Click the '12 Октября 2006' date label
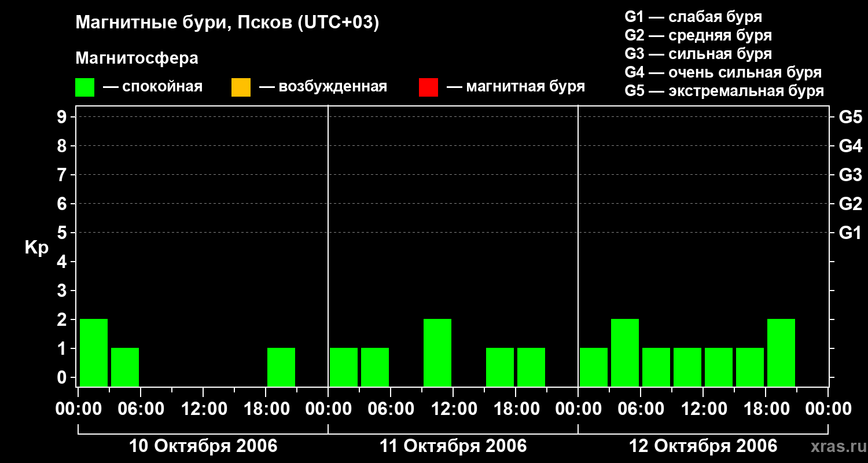The height and width of the screenshot is (463, 868). coord(703,446)
